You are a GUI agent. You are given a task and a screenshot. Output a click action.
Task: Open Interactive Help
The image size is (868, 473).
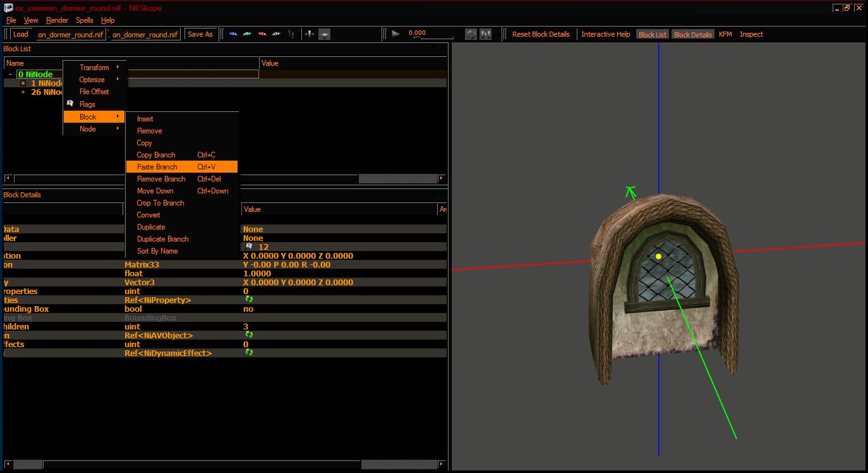[606, 34]
